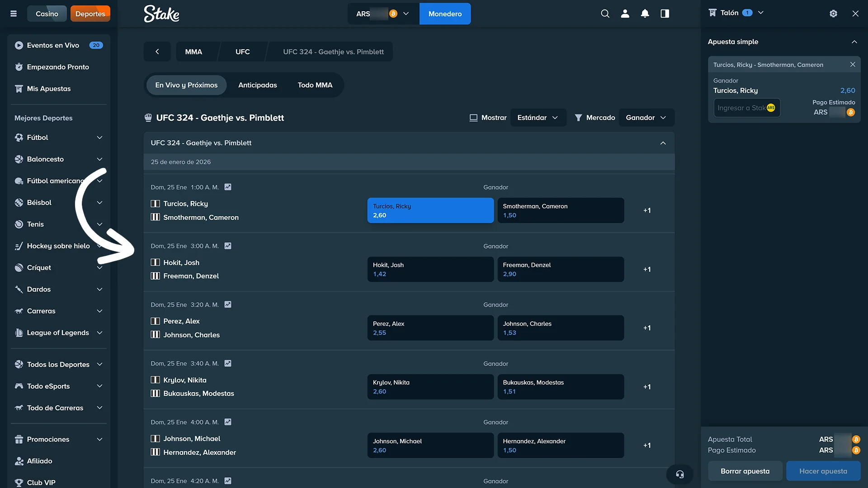Click back arrow in breadcrumb bar
This screenshot has height=488, width=868.
coord(157,52)
